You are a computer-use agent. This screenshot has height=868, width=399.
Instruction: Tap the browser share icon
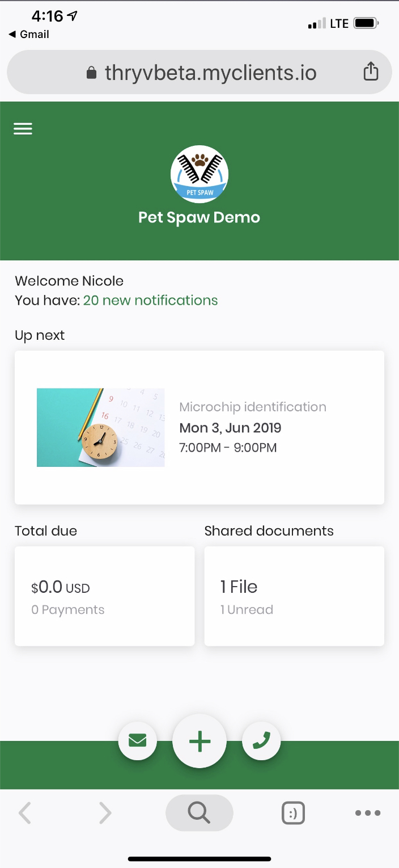tap(371, 72)
